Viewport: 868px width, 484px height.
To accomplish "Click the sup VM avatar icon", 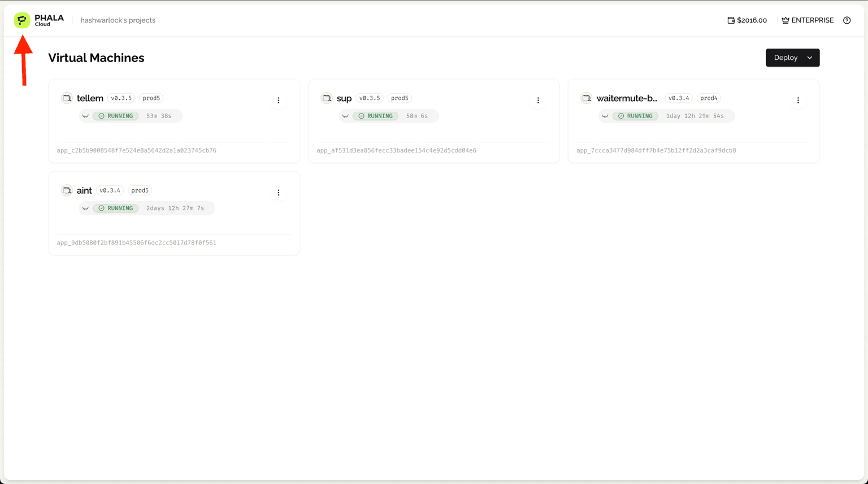I will (327, 98).
